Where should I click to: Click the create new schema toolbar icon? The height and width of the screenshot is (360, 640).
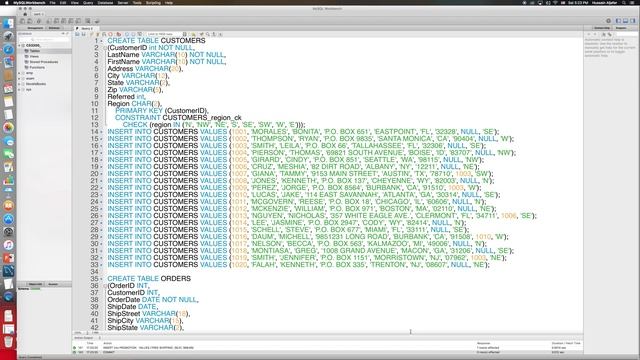(49, 21)
